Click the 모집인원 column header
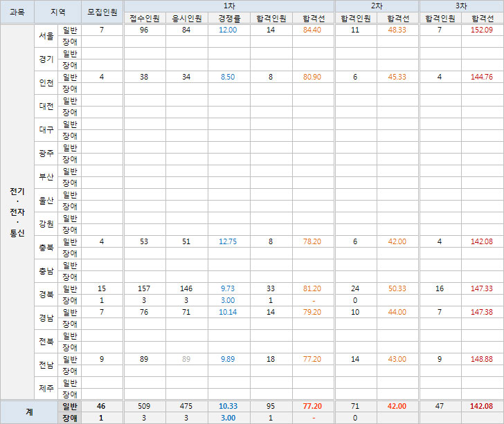The height and width of the screenshot is (424, 504). tap(102, 12)
